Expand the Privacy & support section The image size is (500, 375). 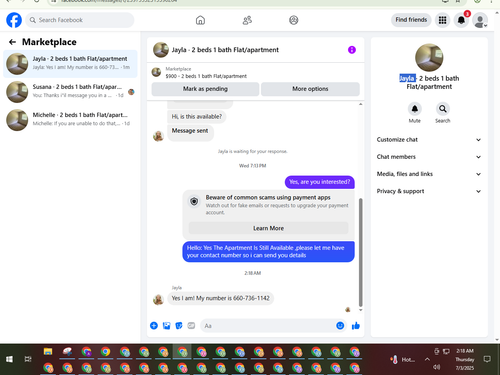click(429, 191)
